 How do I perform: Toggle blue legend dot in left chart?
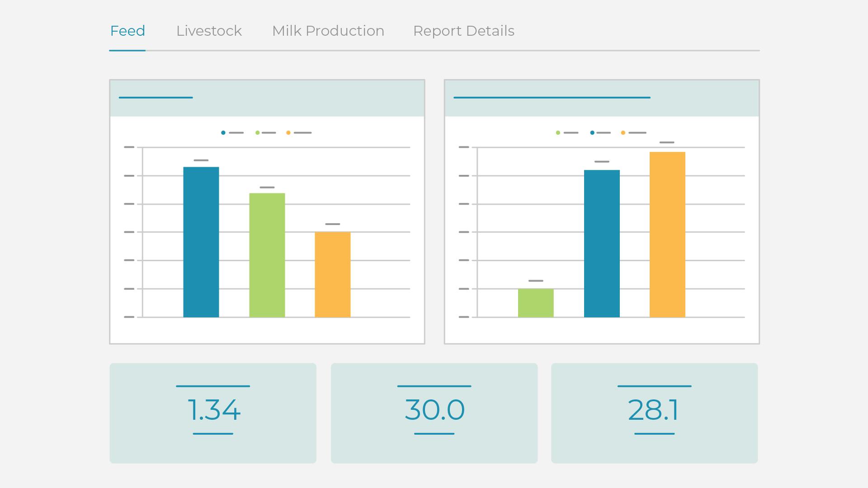223,133
